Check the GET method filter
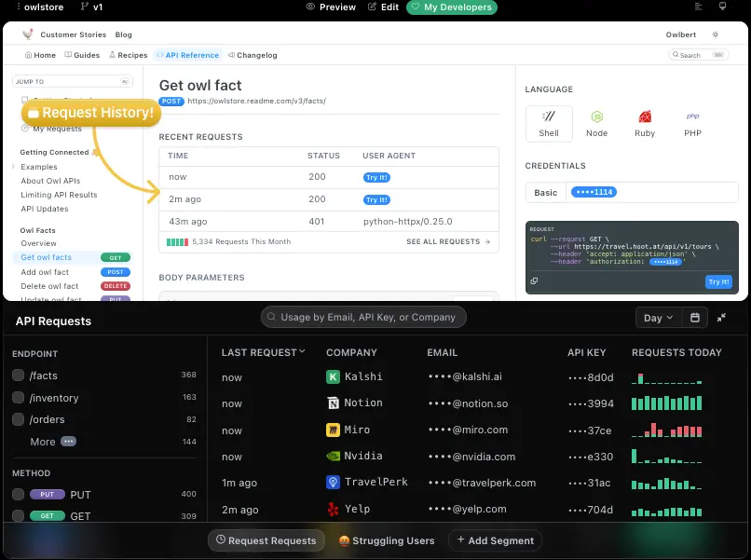The width and height of the screenshot is (751, 560). [x=19, y=516]
